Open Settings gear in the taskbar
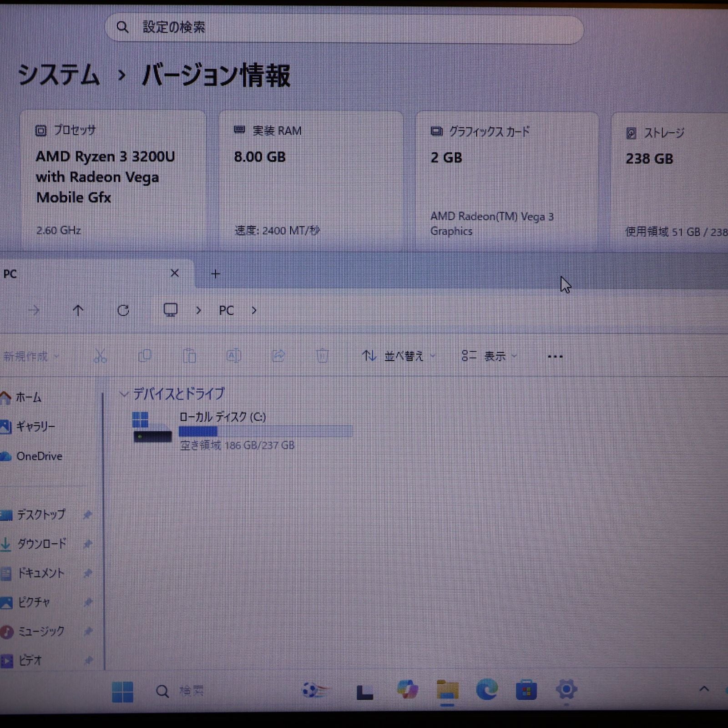728x728 pixels. 566,690
